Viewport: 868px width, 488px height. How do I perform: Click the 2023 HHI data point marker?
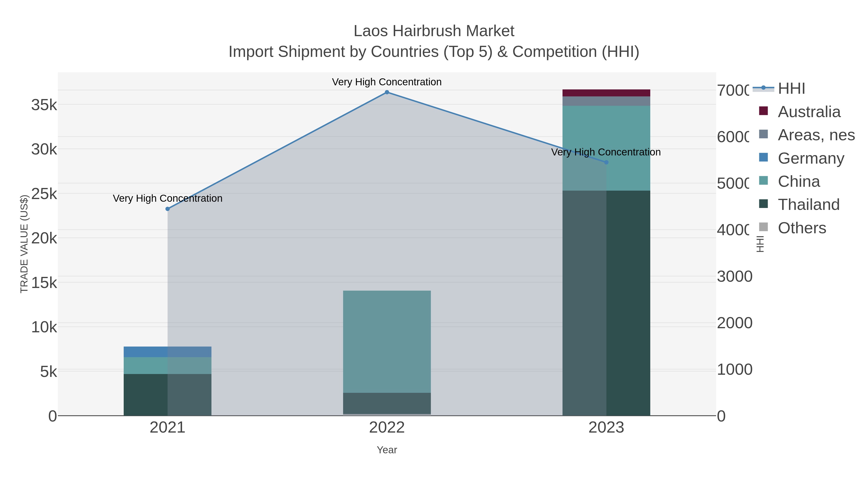coord(606,162)
